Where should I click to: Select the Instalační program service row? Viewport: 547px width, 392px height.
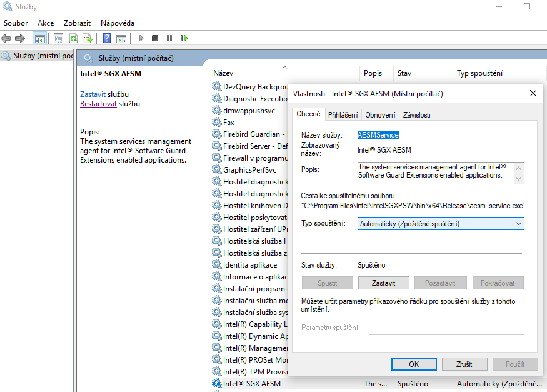[x=250, y=289]
